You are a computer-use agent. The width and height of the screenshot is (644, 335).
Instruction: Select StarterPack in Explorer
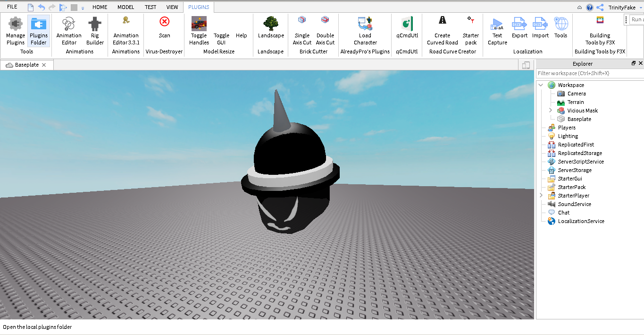[x=571, y=187]
